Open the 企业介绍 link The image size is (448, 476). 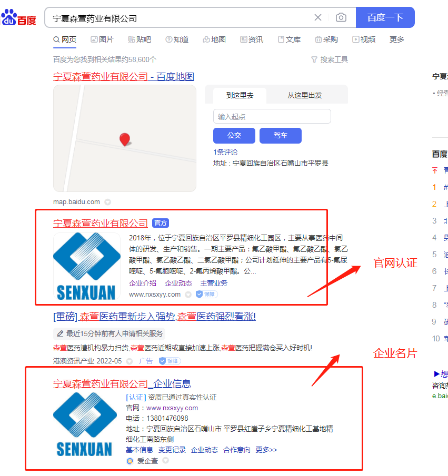pos(143,283)
